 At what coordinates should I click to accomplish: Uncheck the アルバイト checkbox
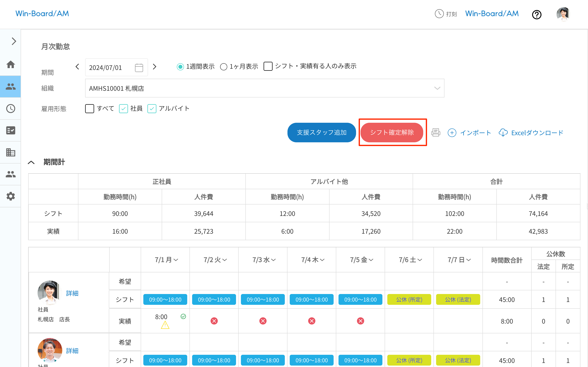point(152,108)
